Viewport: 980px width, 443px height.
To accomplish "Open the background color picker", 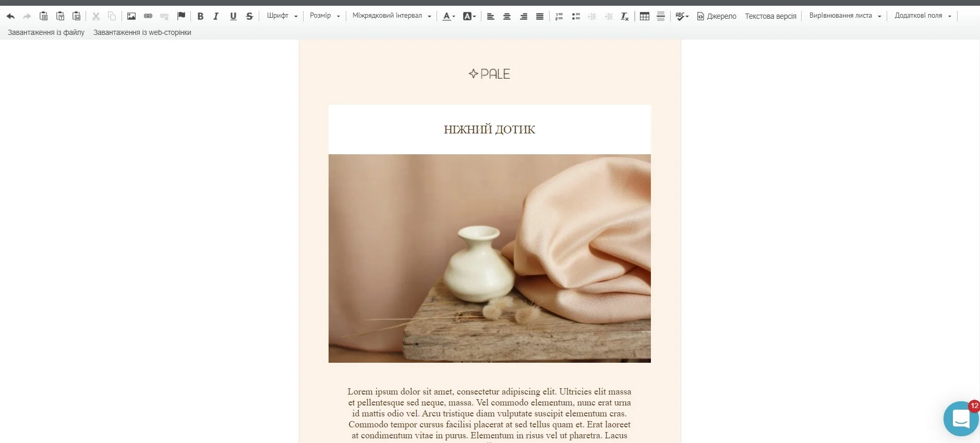I will (x=469, y=16).
